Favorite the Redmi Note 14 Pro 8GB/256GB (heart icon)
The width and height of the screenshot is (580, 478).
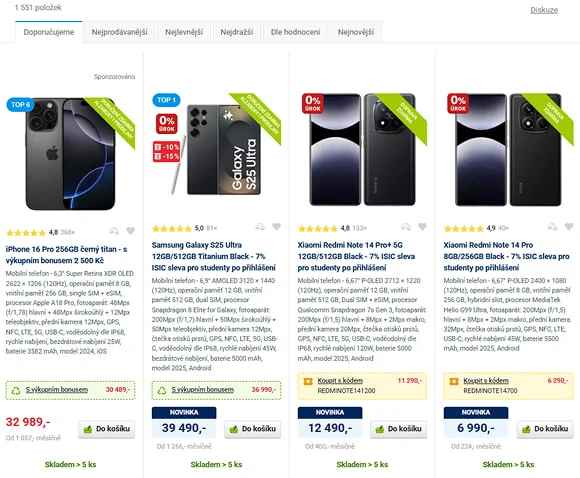569,226
